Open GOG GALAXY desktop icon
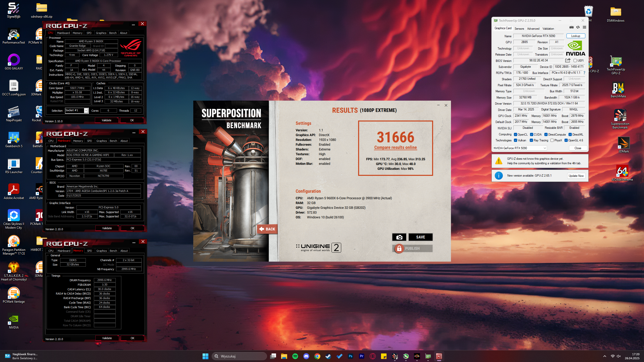 [x=14, y=62]
